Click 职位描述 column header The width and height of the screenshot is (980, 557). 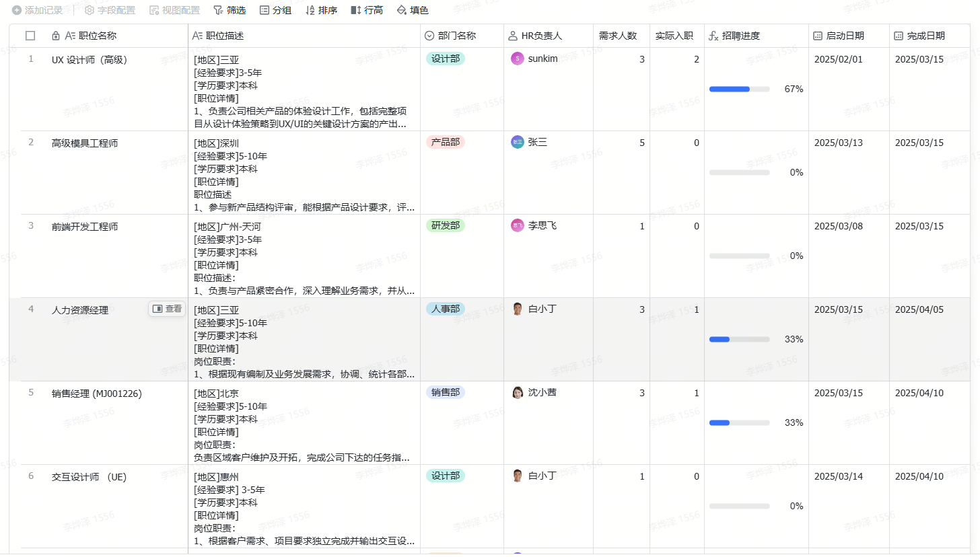tap(304, 36)
